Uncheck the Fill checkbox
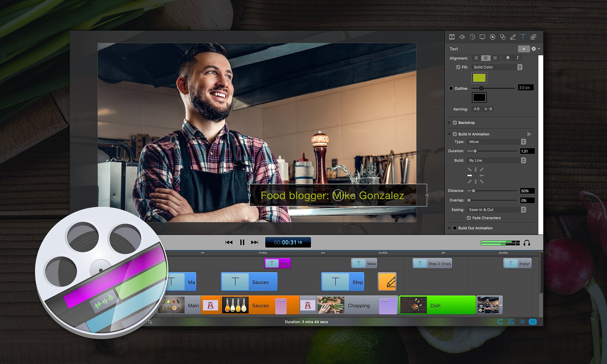Viewport: 607px width, 364px height. (x=459, y=67)
